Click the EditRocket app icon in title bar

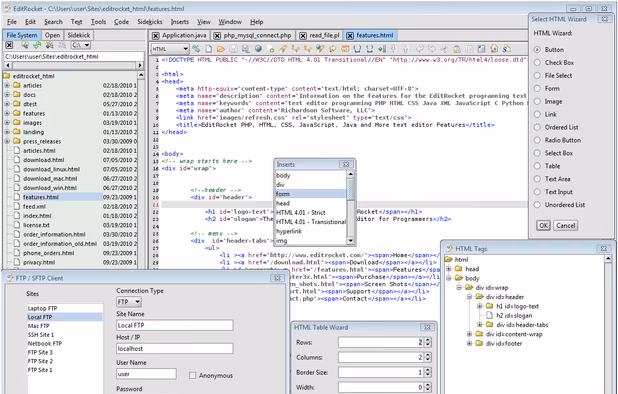click(7, 8)
